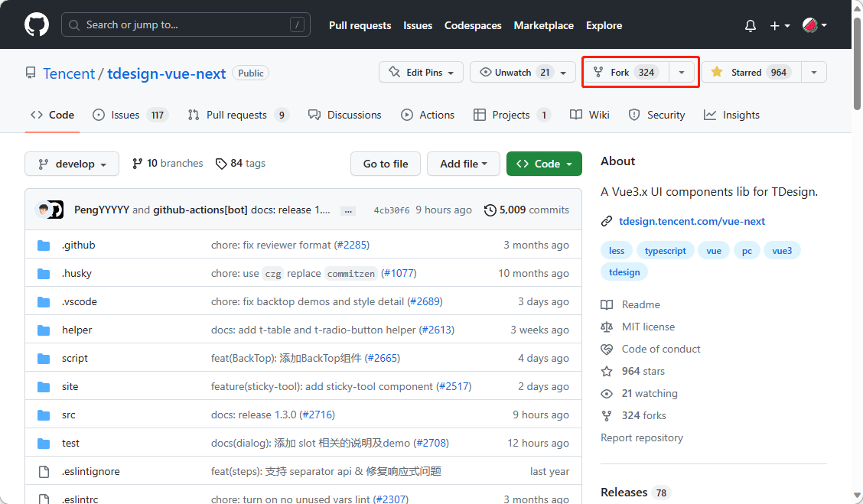This screenshot has width=863, height=504.
Task: Switch to the repository Pull requests tab
Action: click(238, 115)
